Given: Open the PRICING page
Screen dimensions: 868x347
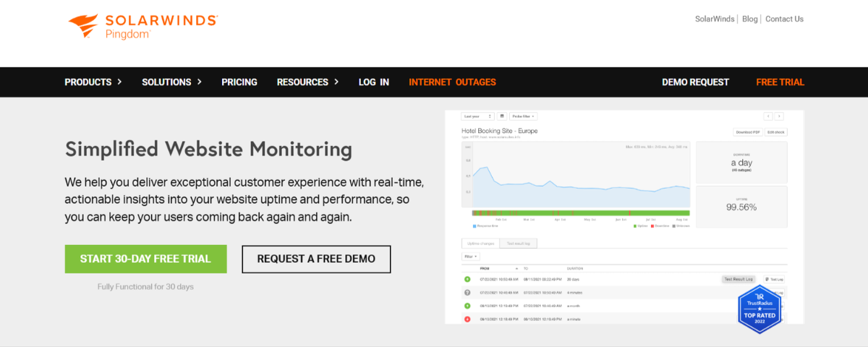Looking at the screenshot, I should [239, 82].
